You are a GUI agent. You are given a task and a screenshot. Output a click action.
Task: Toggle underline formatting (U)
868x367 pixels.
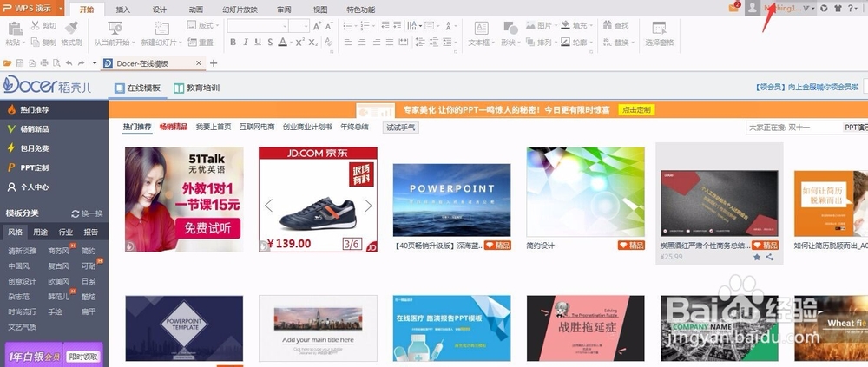click(258, 42)
